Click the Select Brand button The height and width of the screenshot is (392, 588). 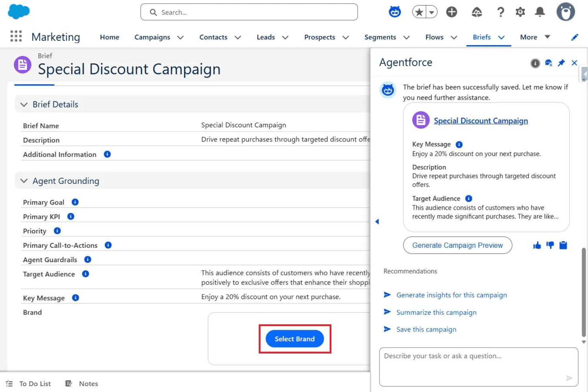[x=295, y=339]
